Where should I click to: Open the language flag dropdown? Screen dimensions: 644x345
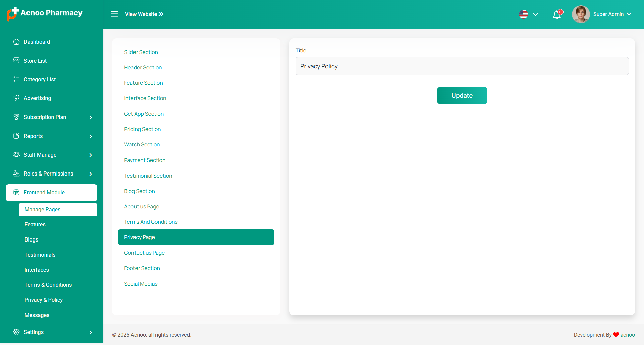click(x=528, y=14)
